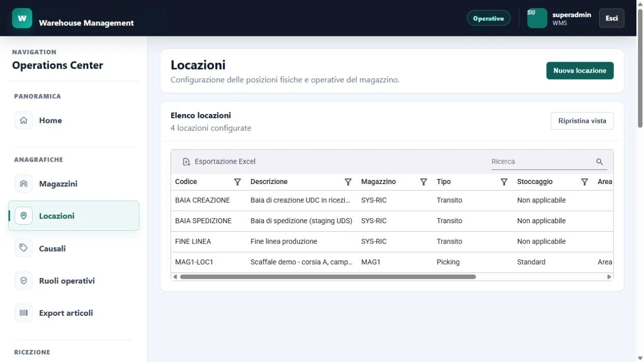Open the Descrizione column filter
644x362 pixels.
348,182
